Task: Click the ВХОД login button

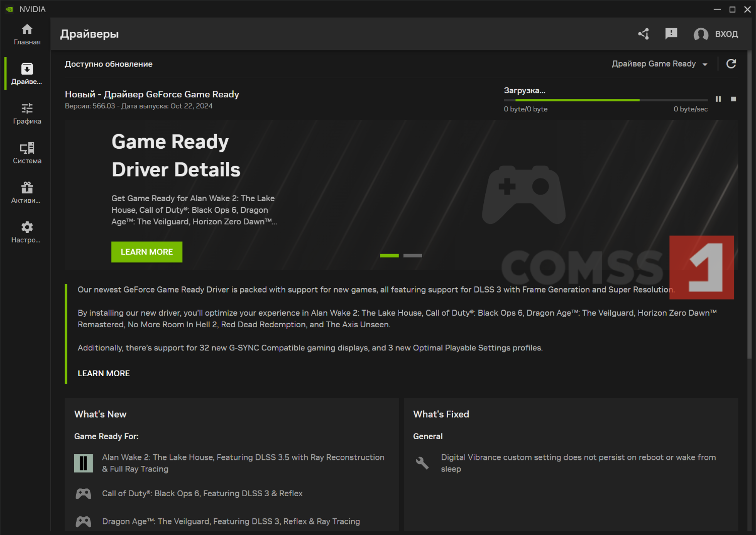Action: tap(726, 34)
